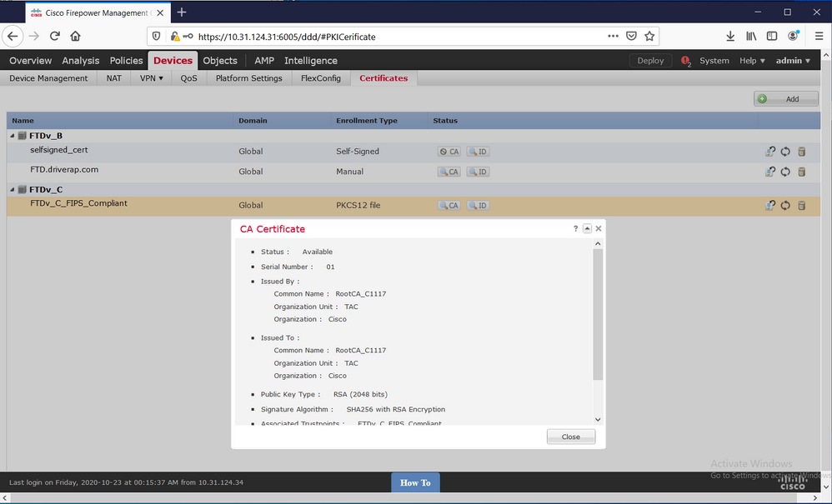Open the Policies tab
Image resolution: width=832 pixels, height=504 pixels.
[126, 61]
